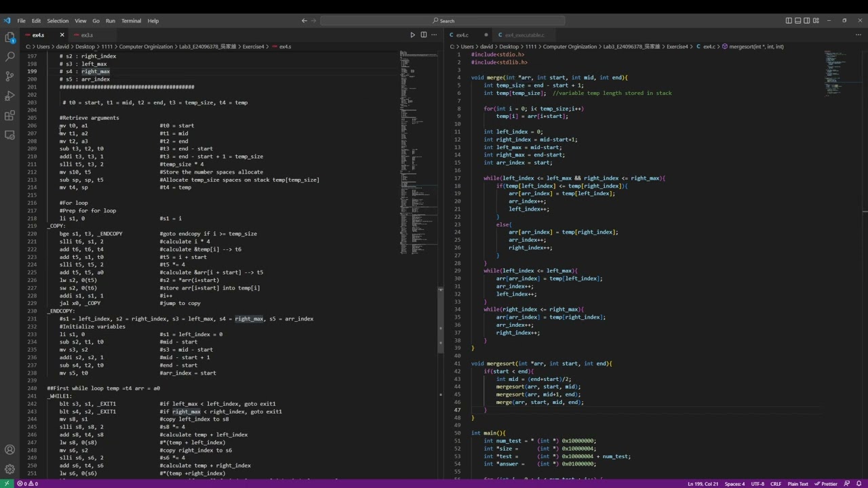Open the Customize Layout control

pos(815,20)
